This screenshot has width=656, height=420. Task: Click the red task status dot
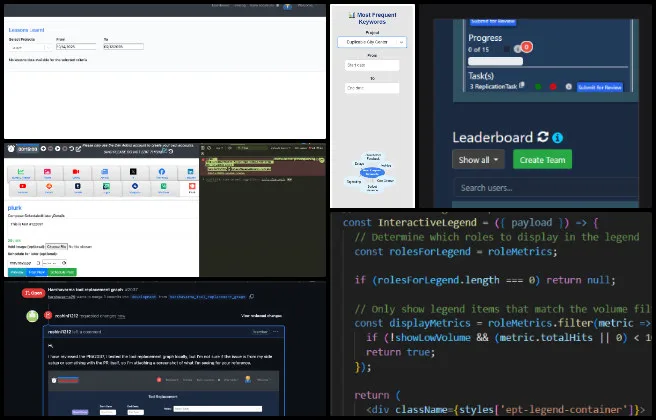pyautogui.click(x=555, y=87)
